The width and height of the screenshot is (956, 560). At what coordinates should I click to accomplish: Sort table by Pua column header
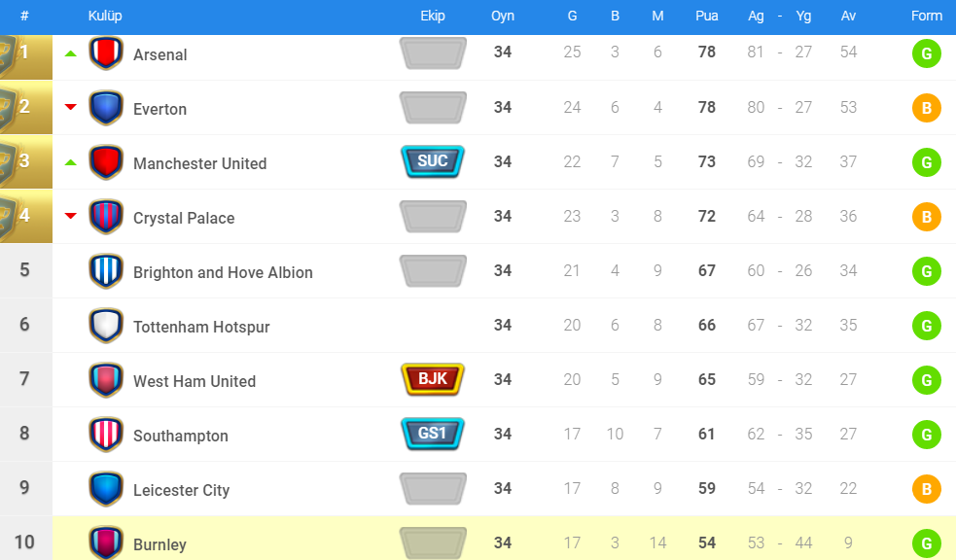[x=707, y=16]
